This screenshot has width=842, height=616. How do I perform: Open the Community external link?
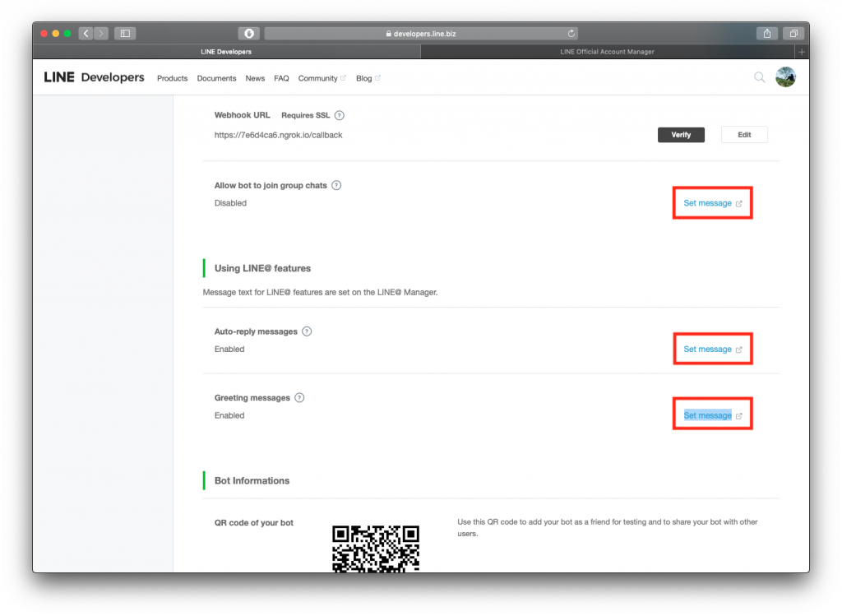pyautogui.click(x=322, y=78)
